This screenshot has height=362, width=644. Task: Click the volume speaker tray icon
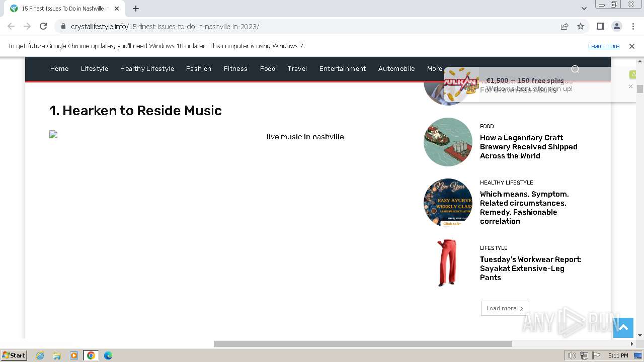(572, 355)
